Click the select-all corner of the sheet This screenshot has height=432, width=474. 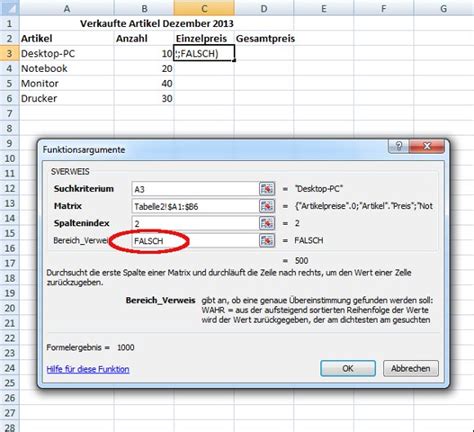tap(10, 8)
